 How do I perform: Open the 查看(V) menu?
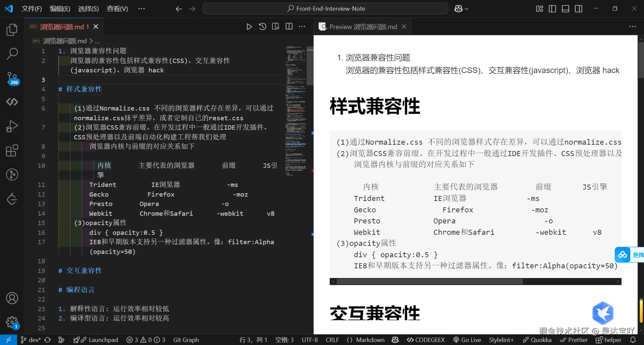click(117, 9)
